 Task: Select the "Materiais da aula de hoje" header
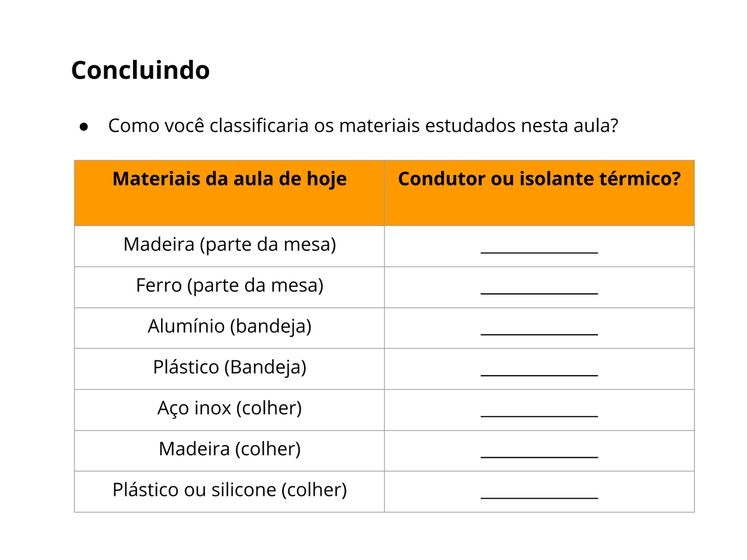point(229,178)
